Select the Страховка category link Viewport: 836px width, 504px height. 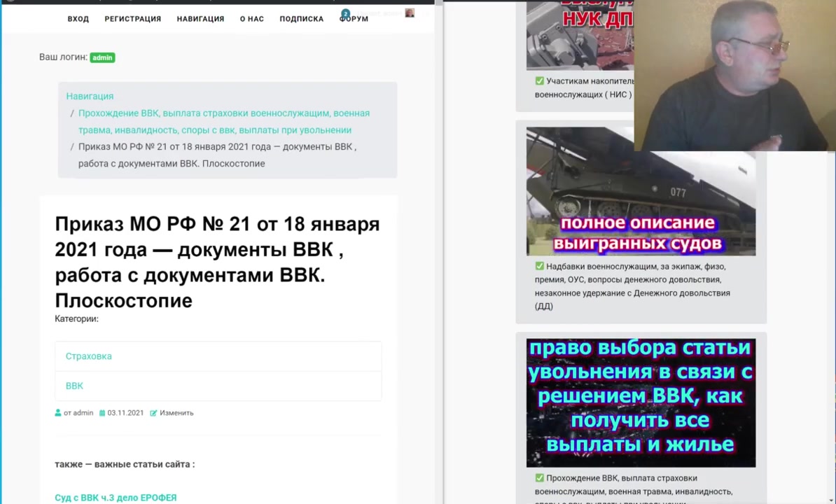[89, 356]
